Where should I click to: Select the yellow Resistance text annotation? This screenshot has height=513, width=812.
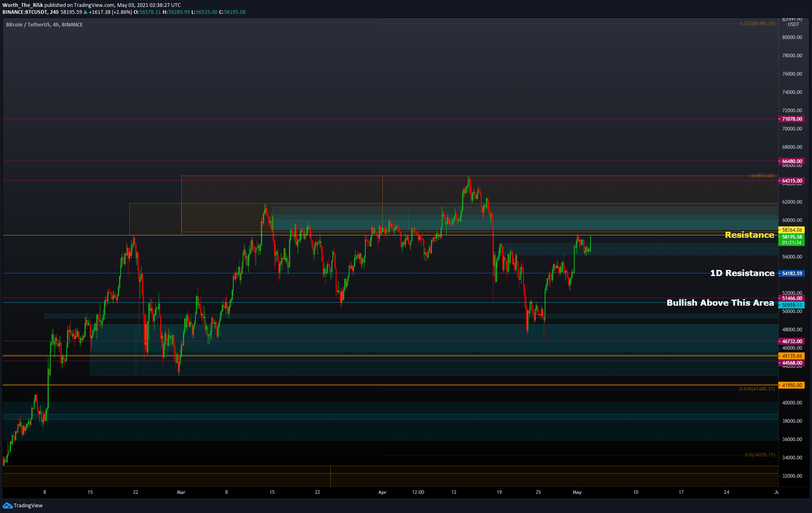(749, 235)
